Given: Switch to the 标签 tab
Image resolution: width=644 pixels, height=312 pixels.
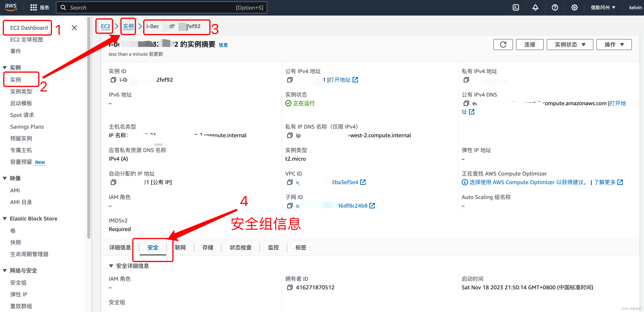Looking at the screenshot, I should 300,247.
